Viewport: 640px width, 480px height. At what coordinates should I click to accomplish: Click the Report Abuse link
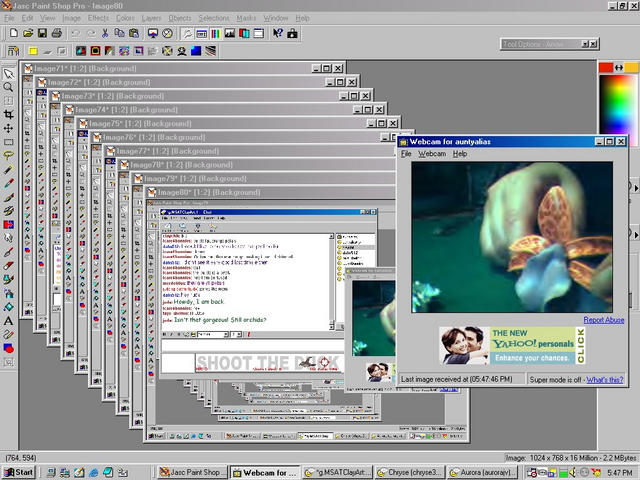(x=604, y=320)
